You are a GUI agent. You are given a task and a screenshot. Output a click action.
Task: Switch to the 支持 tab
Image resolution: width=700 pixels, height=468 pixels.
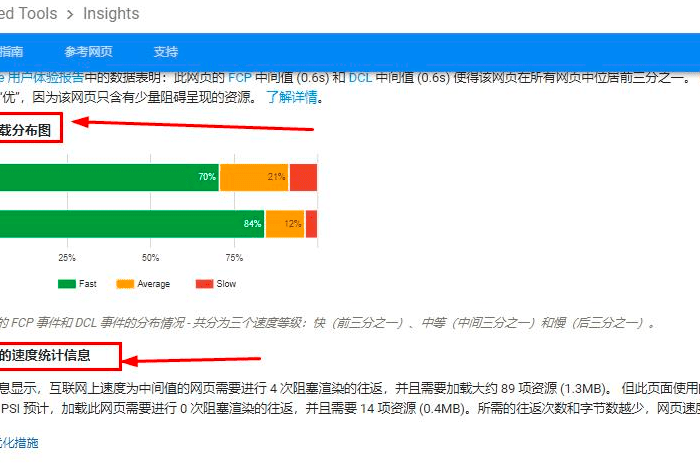pos(166,52)
